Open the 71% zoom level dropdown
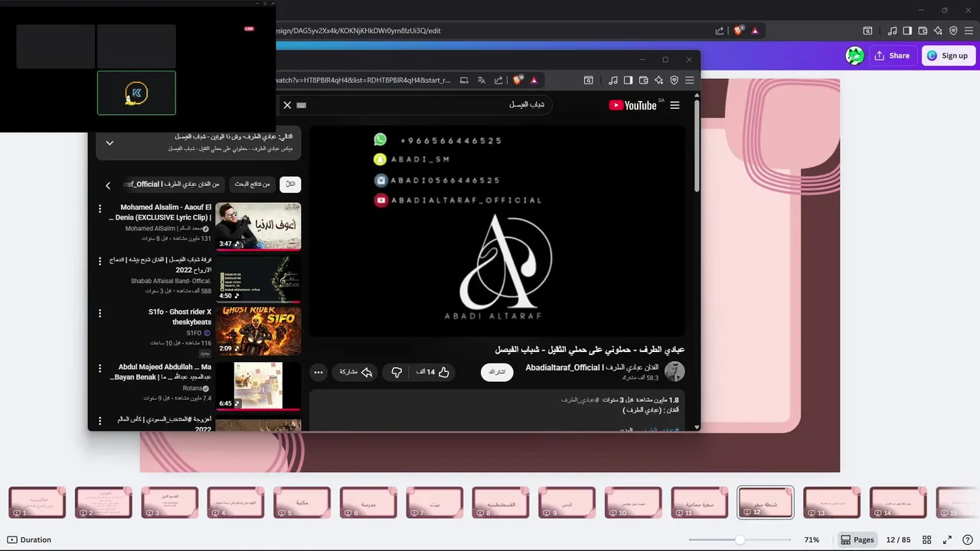Viewport: 980px width, 551px height. 812,540
